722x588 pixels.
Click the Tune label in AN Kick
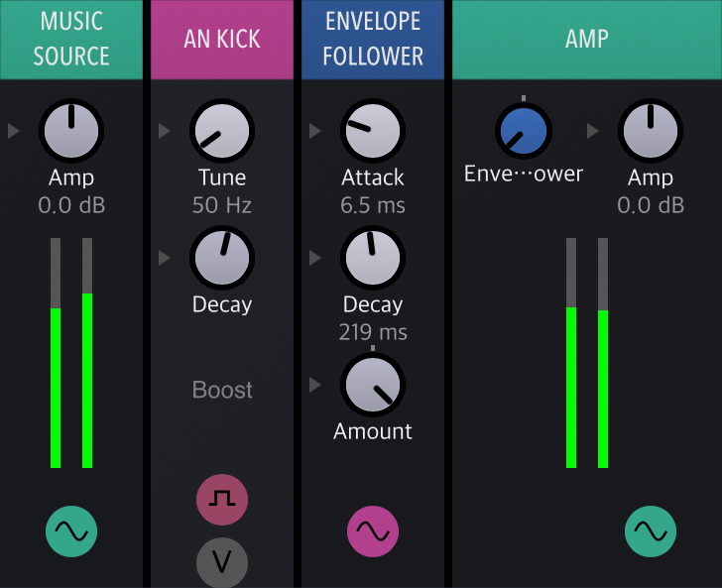222,177
